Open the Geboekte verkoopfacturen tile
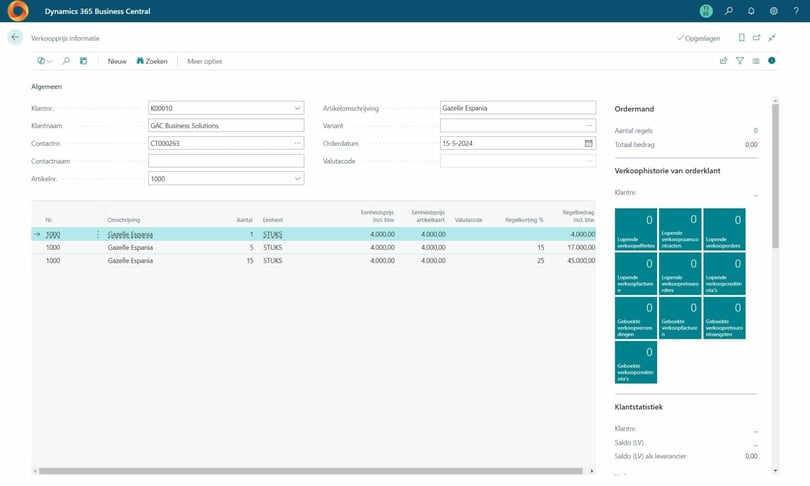Viewport: 810px width, 486px height. pyautogui.click(x=680, y=318)
